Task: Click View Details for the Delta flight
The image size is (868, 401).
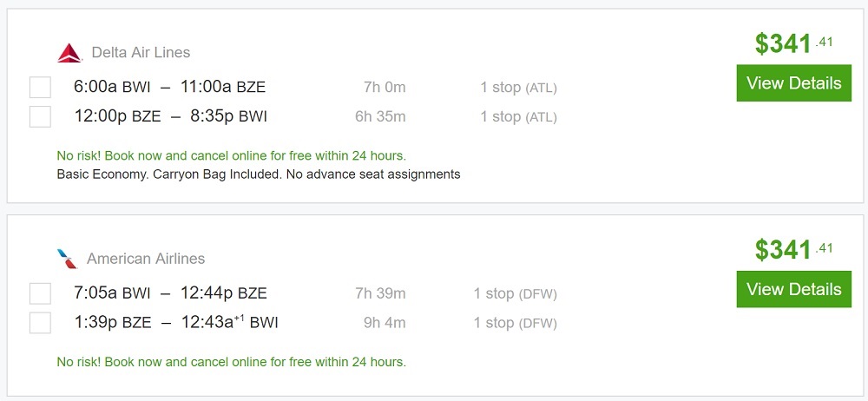Action: click(793, 83)
